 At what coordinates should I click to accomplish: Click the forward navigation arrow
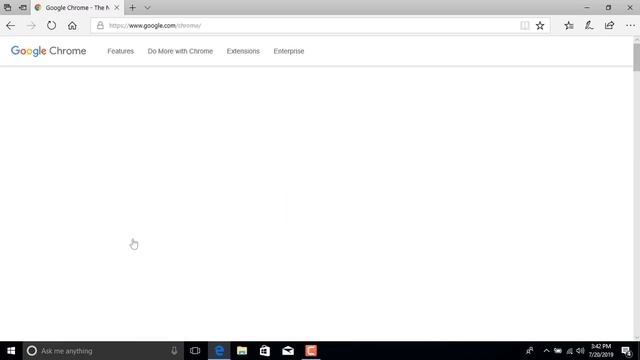(31, 26)
